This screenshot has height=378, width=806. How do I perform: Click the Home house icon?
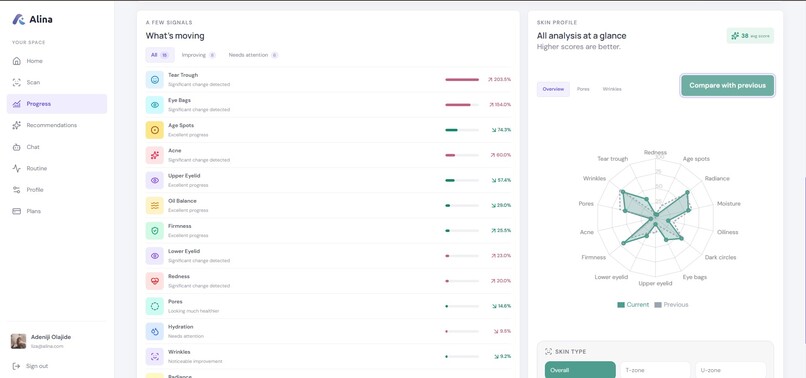coord(16,61)
